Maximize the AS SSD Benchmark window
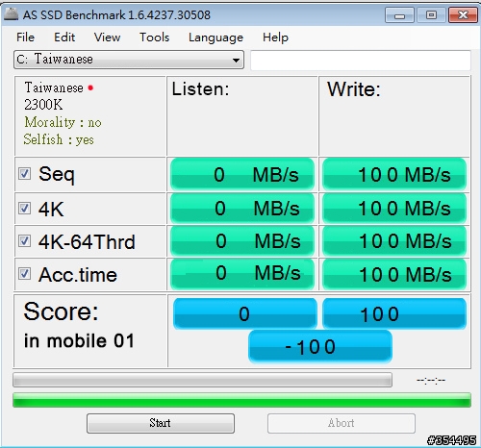Screen dimensions: 481x448 point(431,15)
